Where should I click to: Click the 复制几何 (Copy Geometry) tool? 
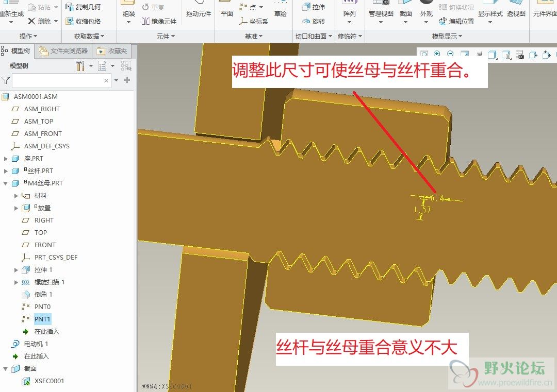tap(83, 7)
